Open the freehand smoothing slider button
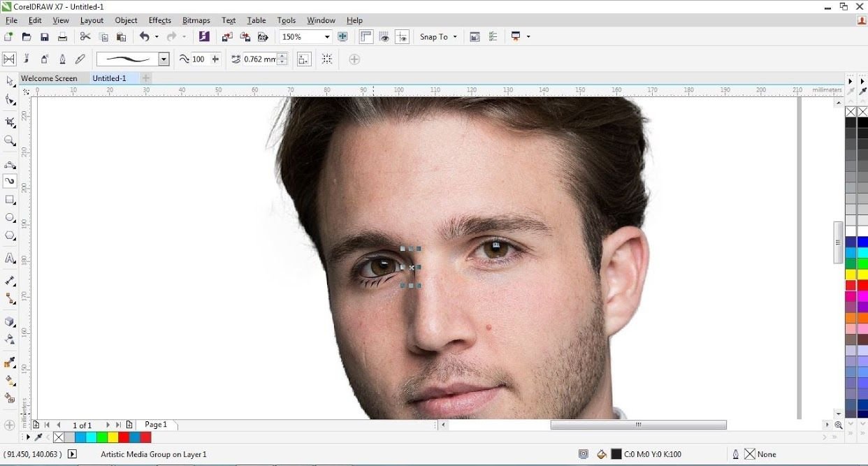Viewport: 868px width, 466px height. [215, 59]
